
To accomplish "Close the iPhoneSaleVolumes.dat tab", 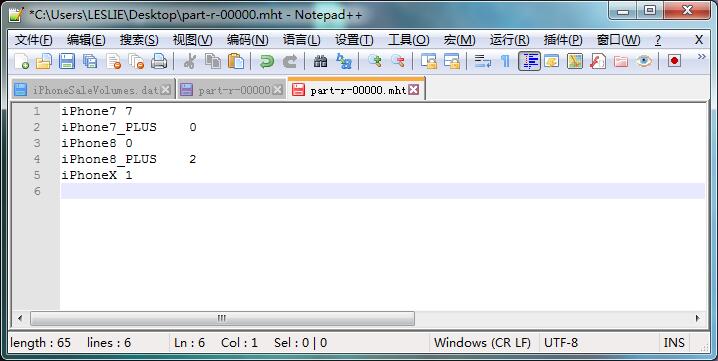I will pyautogui.click(x=166, y=90).
